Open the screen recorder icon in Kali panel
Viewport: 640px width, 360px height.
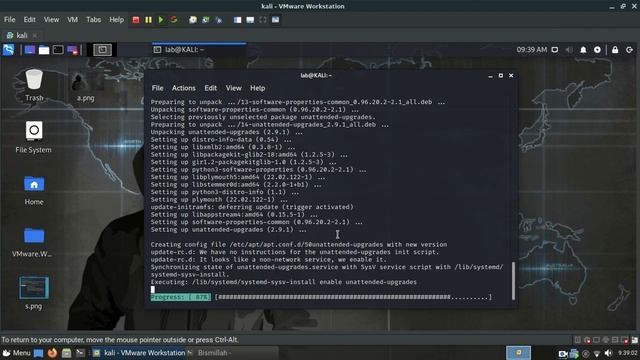tap(73, 50)
